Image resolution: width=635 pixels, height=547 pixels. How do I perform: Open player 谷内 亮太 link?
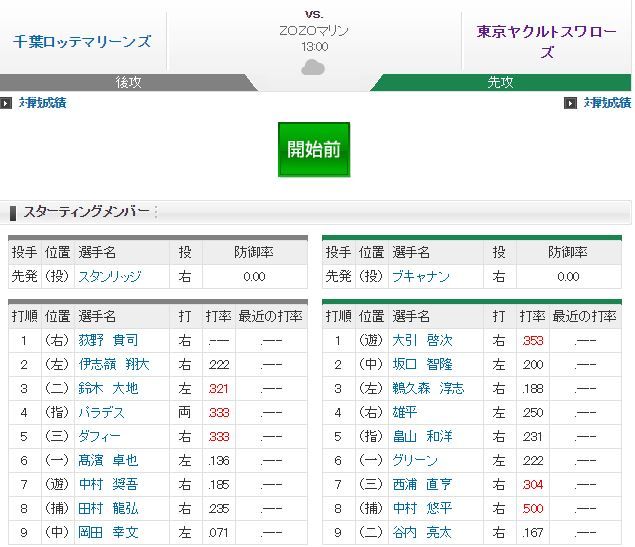point(422,532)
